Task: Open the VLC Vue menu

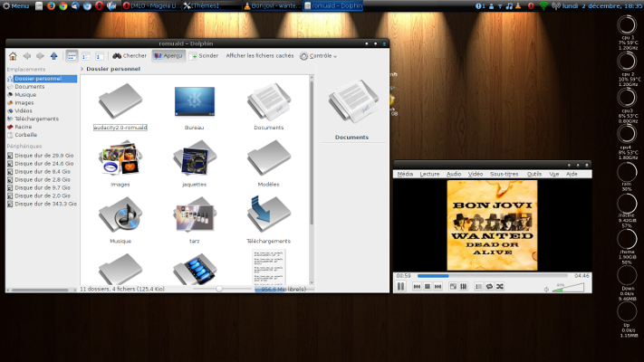Action: pyautogui.click(x=553, y=174)
